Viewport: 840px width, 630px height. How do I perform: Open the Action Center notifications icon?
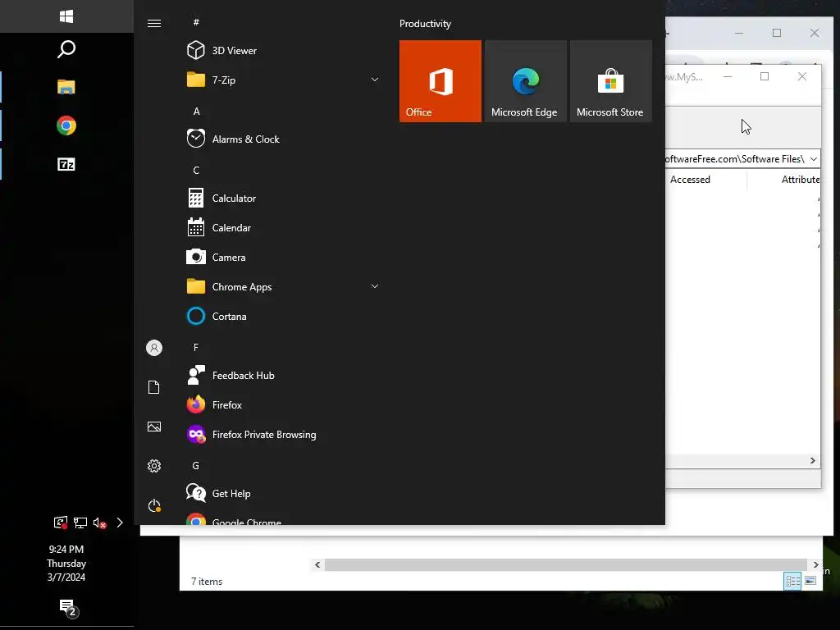point(67,608)
